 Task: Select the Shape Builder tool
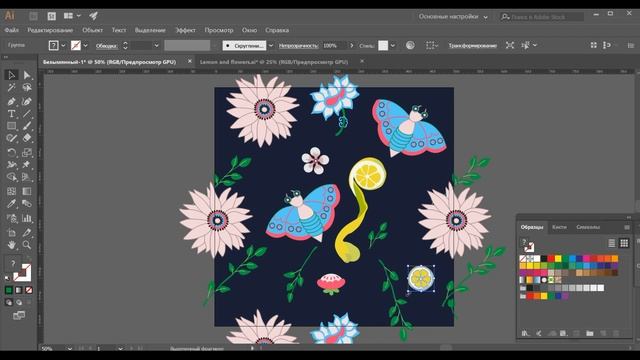click(11, 178)
